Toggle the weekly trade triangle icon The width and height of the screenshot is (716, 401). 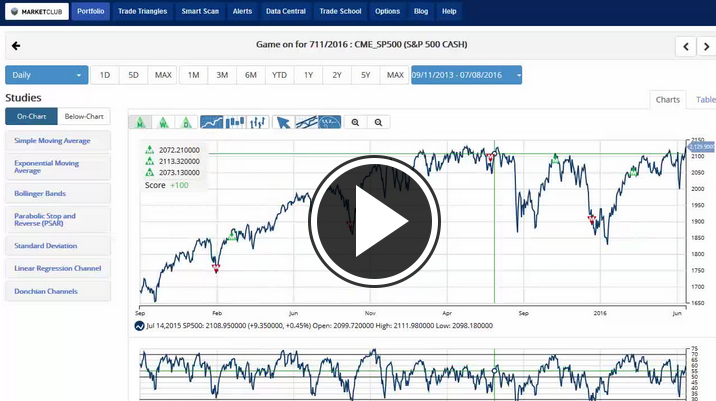tap(163, 123)
